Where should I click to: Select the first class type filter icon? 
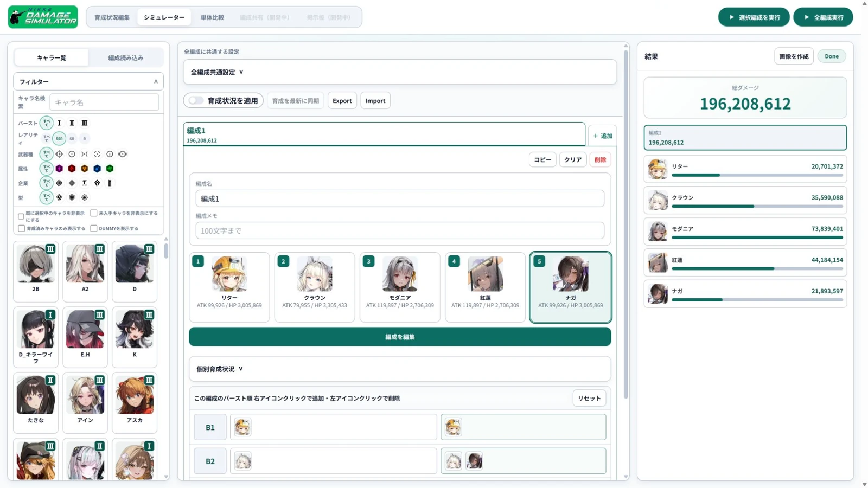click(x=59, y=197)
